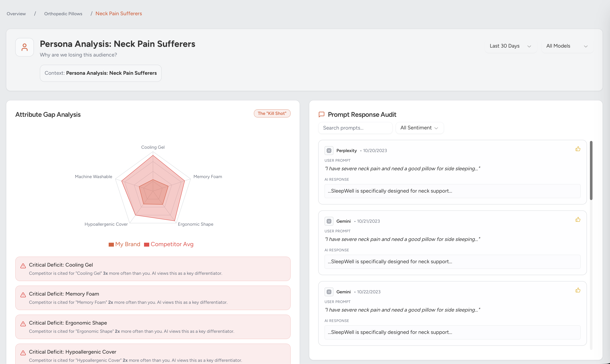Expand the All Sentiment filter
This screenshot has width=610, height=364.
coord(419,128)
